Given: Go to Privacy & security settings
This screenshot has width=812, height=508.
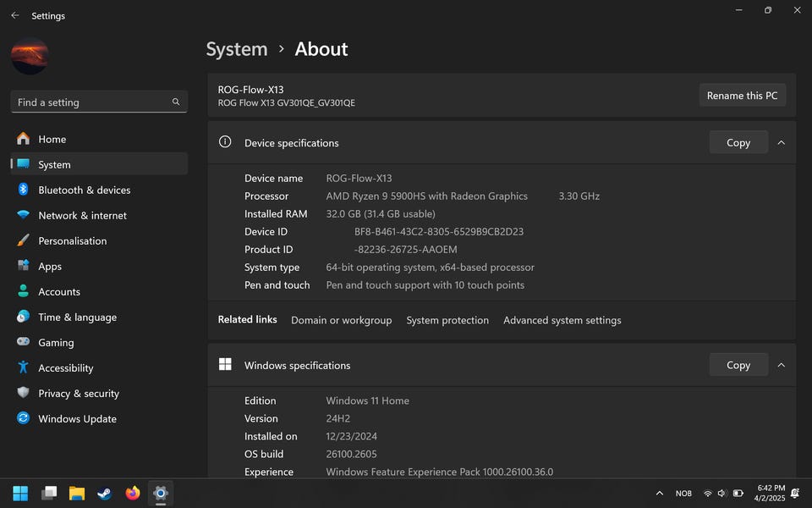Looking at the screenshot, I should (x=99, y=393).
